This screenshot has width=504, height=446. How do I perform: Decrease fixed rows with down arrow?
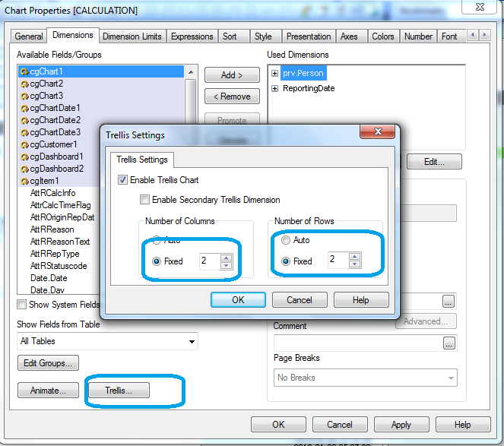pos(354,264)
